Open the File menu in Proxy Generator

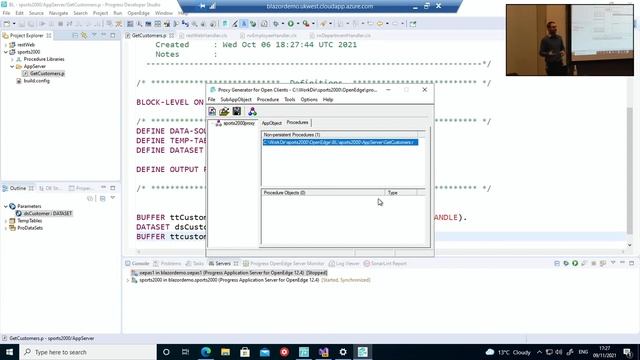pos(211,100)
